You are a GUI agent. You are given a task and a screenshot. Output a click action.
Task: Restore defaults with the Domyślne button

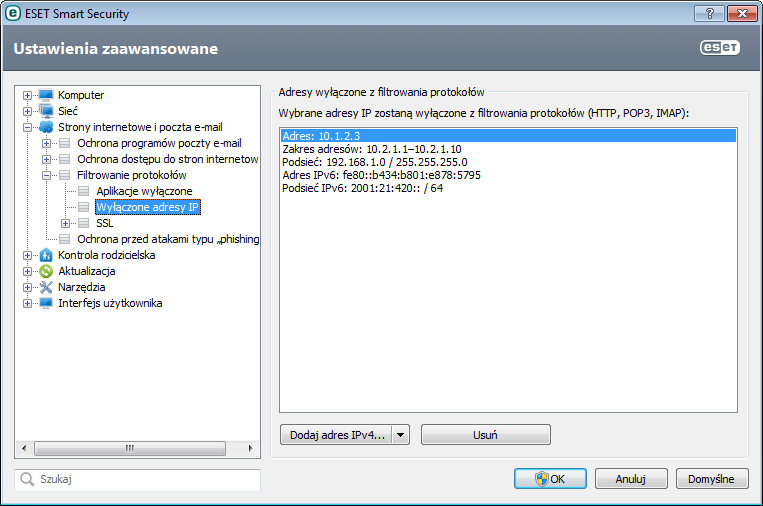(x=712, y=479)
